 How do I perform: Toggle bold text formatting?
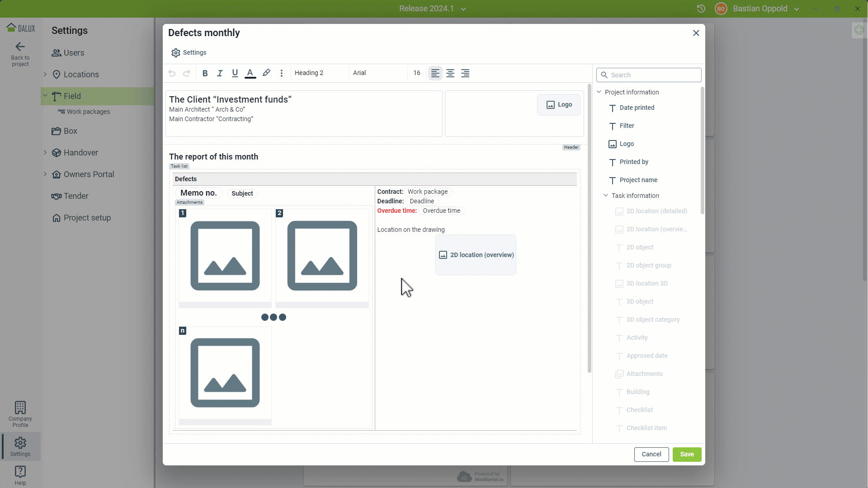pos(205,73)
